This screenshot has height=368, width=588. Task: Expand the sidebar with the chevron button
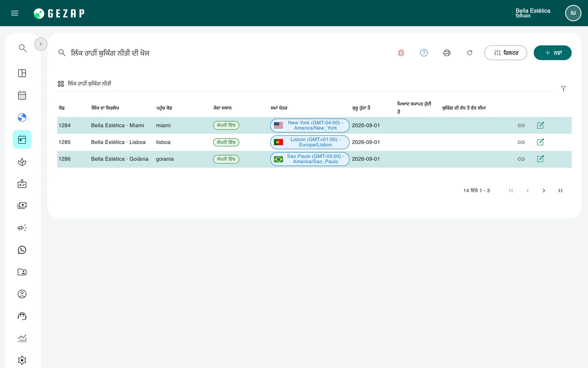pyautogui.click(x=41, y=44)
